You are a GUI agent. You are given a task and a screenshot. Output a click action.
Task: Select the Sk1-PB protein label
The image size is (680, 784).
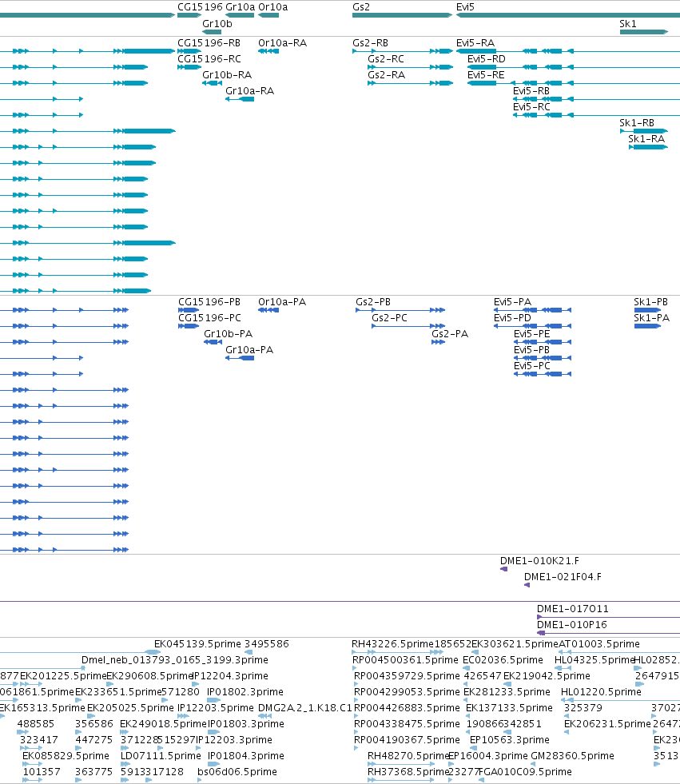coord(650,302)
